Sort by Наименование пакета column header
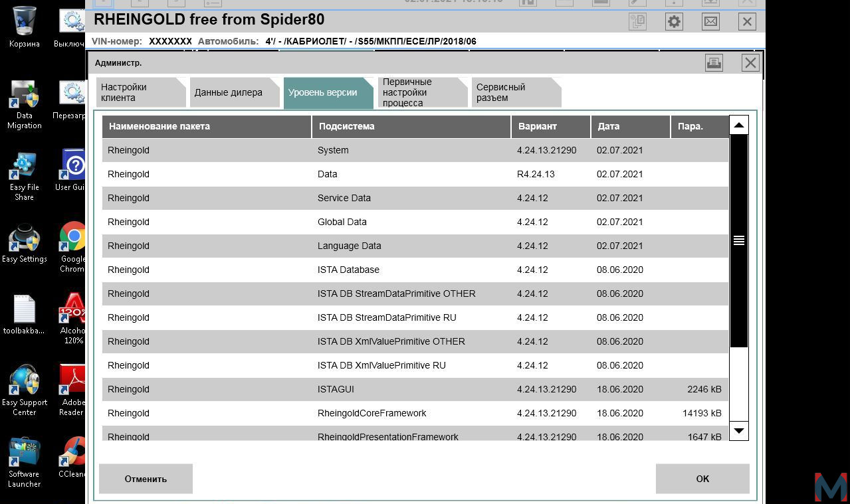Screen dimensions: 850x504 click(207, 126)
